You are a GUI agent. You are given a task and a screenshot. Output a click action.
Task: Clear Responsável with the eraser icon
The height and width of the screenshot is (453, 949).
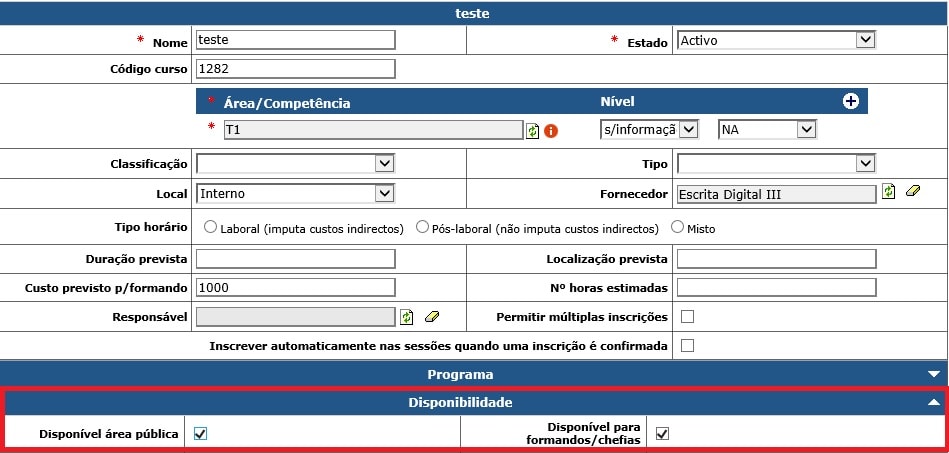432,316
